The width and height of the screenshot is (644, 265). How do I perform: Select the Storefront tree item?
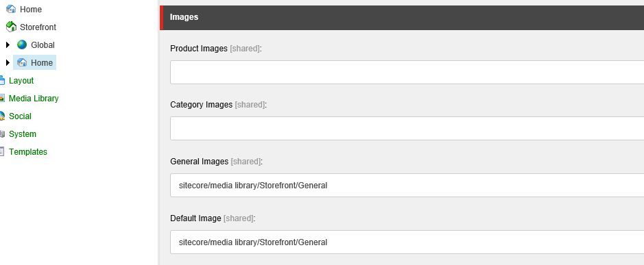point(38,27)
